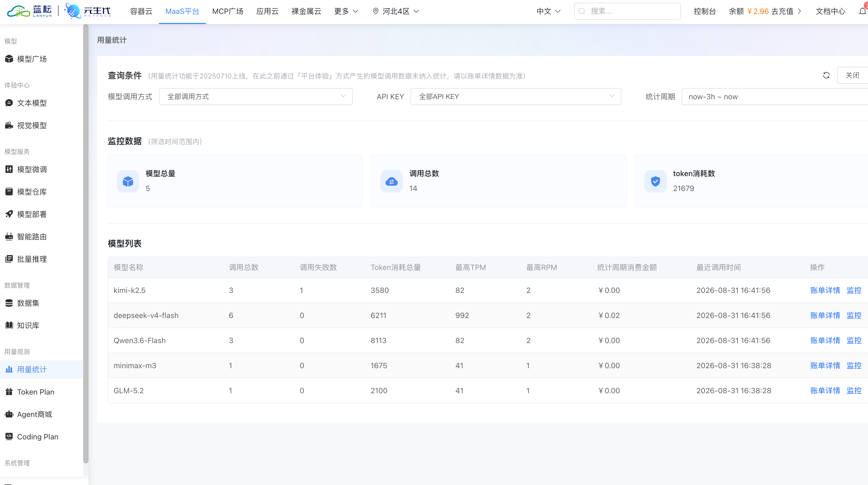
Task: Open the MCP广场 nav item
Action: [x=228, y=11]
